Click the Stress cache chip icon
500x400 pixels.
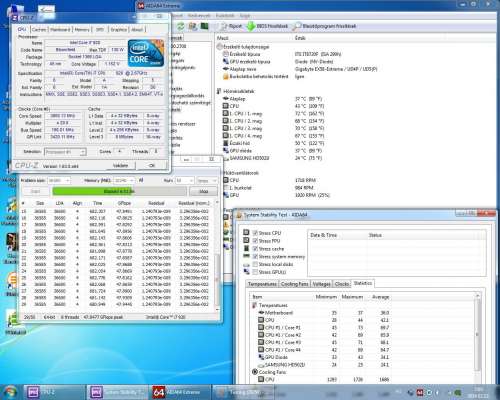246,248
